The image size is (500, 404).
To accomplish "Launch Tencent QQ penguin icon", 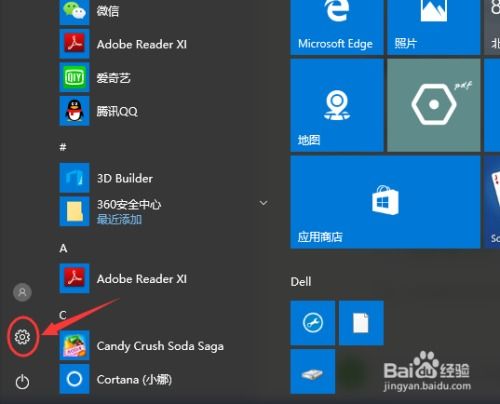I will click(74, 111).
